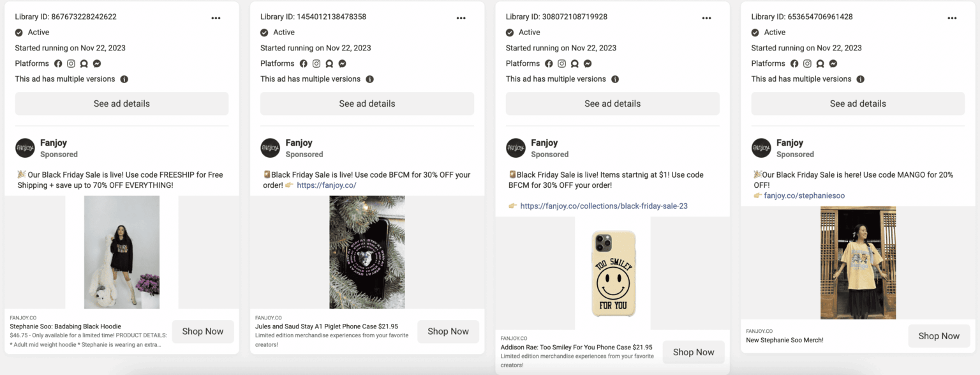Click info icon beside multiple versions in fourth ad
This screenshot has width=980, height=375.
click(x=861, y=79)
